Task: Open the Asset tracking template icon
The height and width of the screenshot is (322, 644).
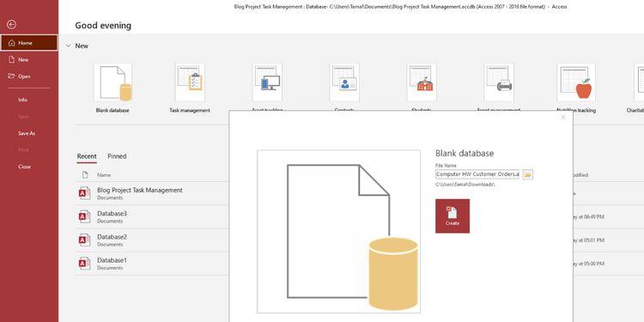Action: 267,82
